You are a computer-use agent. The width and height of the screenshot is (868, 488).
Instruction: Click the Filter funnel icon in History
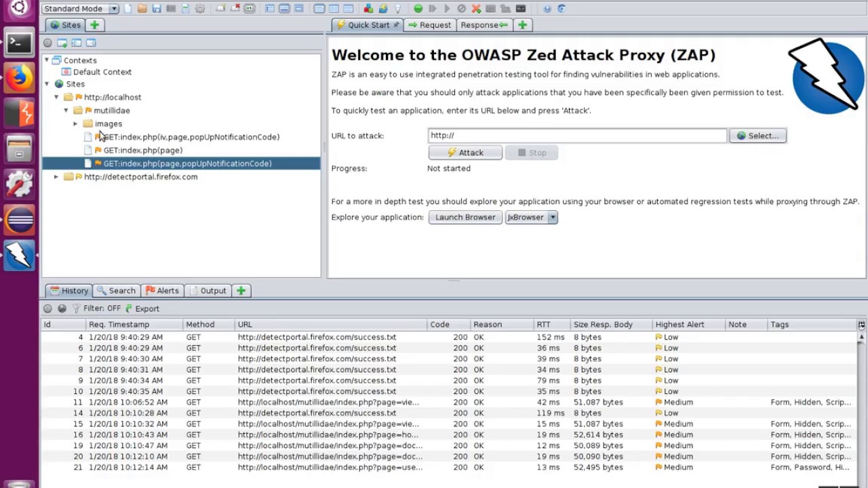click(x=77, y=308)
